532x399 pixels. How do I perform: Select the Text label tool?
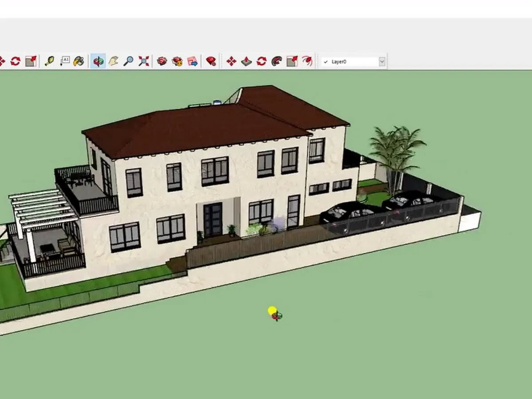(65, 61)
